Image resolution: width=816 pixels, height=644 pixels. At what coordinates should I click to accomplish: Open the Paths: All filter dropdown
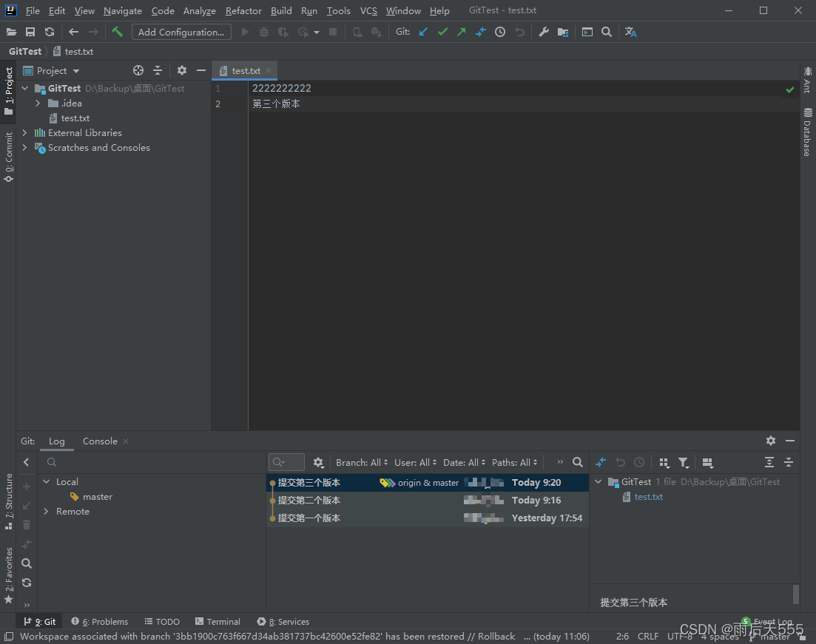point(515,462)
